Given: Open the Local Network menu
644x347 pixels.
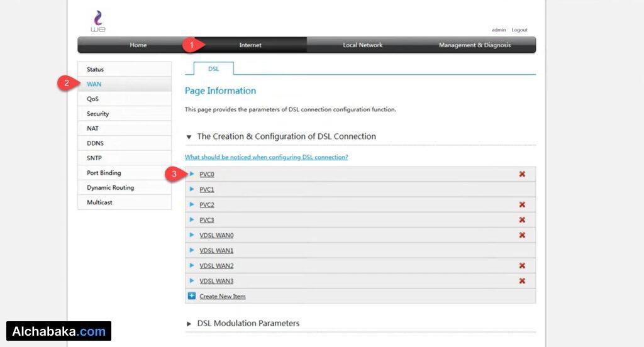Looking at the screenshot, I should (x=362, y=45).
